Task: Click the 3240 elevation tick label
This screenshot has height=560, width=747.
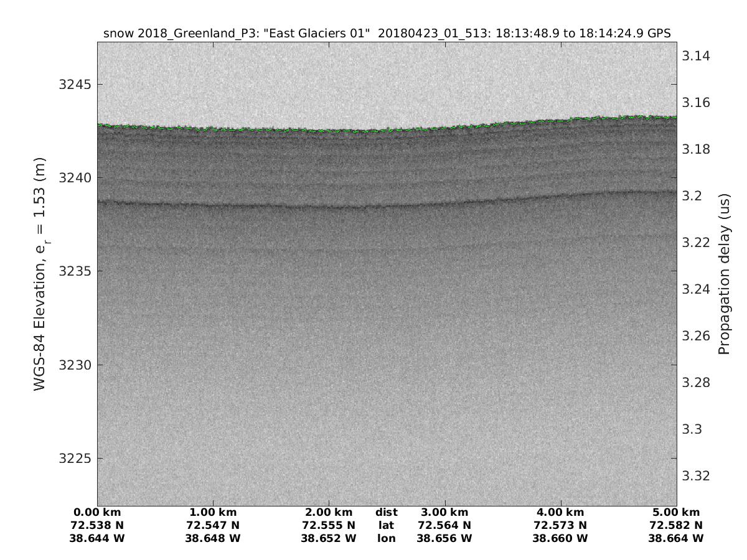Action: point(72,178)
